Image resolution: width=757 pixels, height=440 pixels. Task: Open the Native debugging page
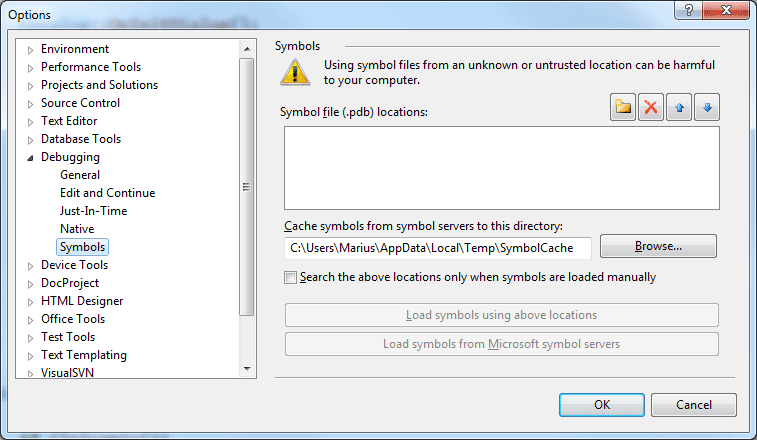[77, 229]
